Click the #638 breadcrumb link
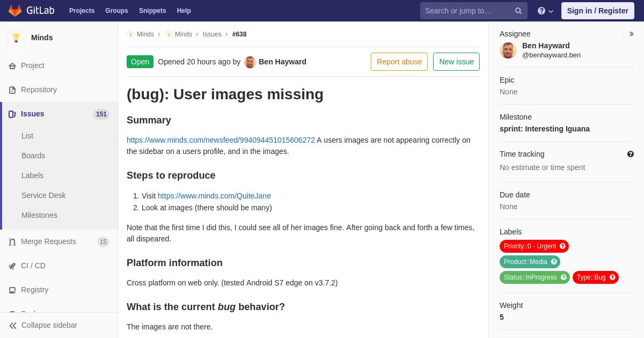 (x=239, y=34)
